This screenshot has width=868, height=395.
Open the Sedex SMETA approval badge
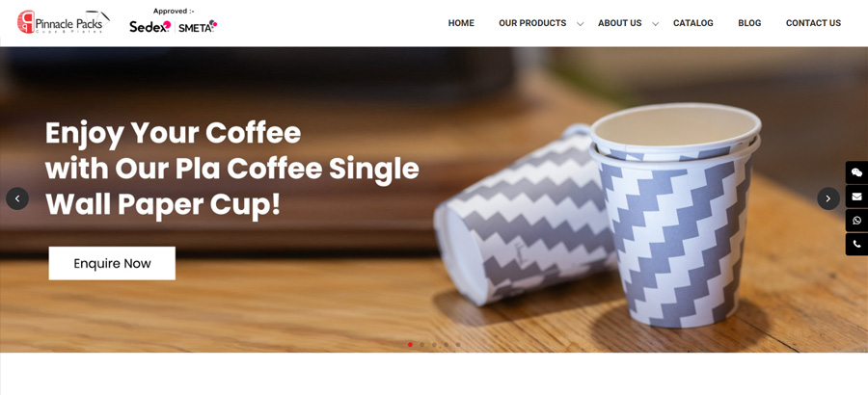click(174, 21)
